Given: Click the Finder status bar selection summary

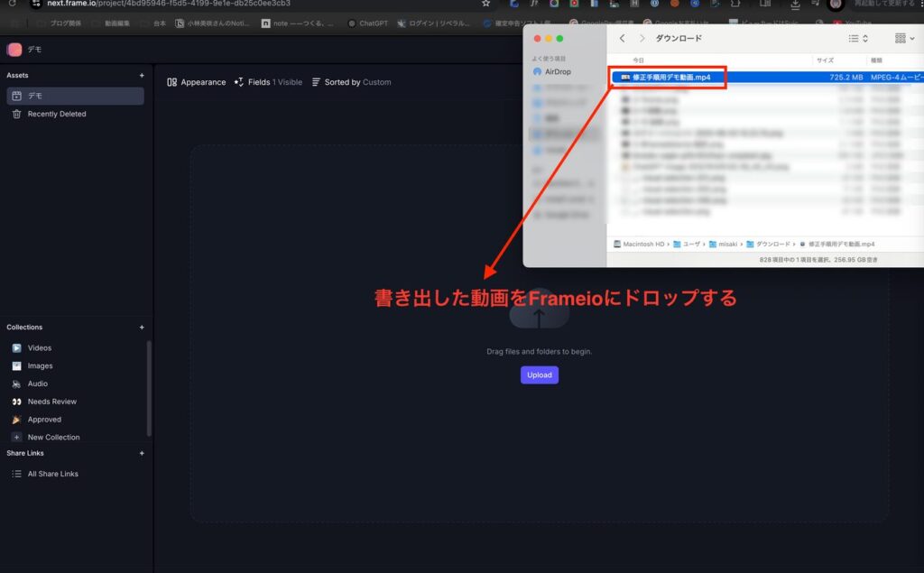Looking at the screenshot, I should 818,259.
